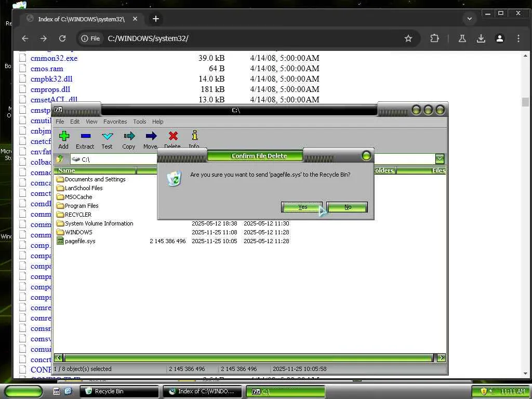Image resolution: width=532 pixels, height=399 pixels.
Task: Click the Copy toolbar icon in 7-Zip
Action: point(129,137)
